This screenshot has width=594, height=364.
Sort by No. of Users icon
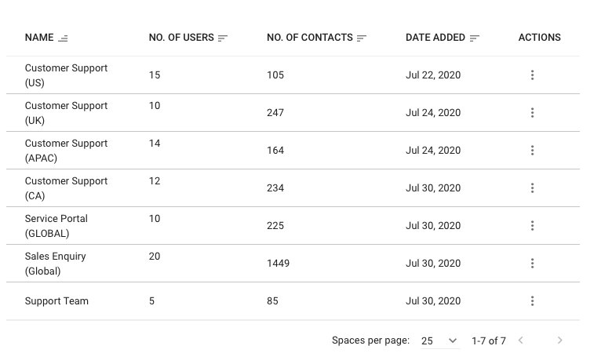click(223, 38)
